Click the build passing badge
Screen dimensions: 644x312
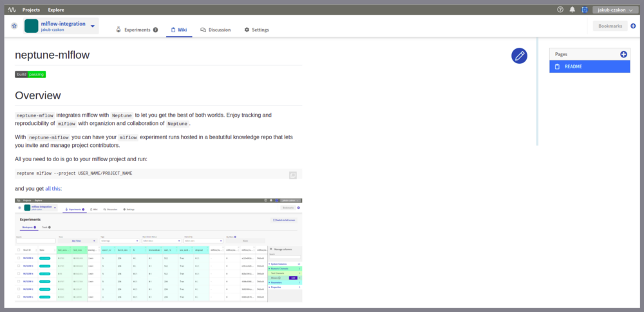pos(30,74)
